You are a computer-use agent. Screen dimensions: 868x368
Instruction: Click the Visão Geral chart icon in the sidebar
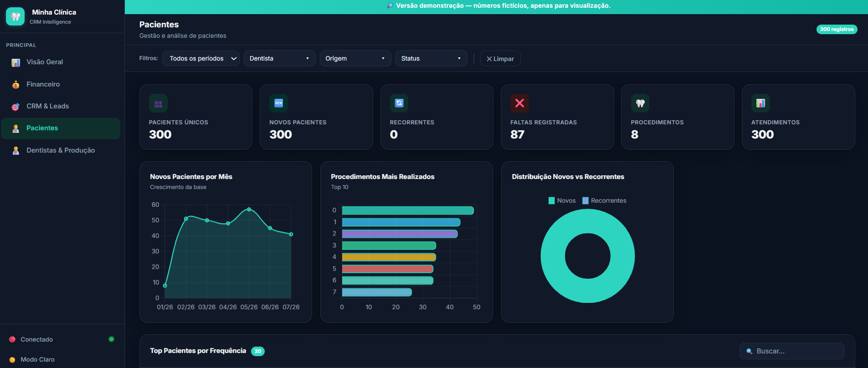click(x=16, y=62)
